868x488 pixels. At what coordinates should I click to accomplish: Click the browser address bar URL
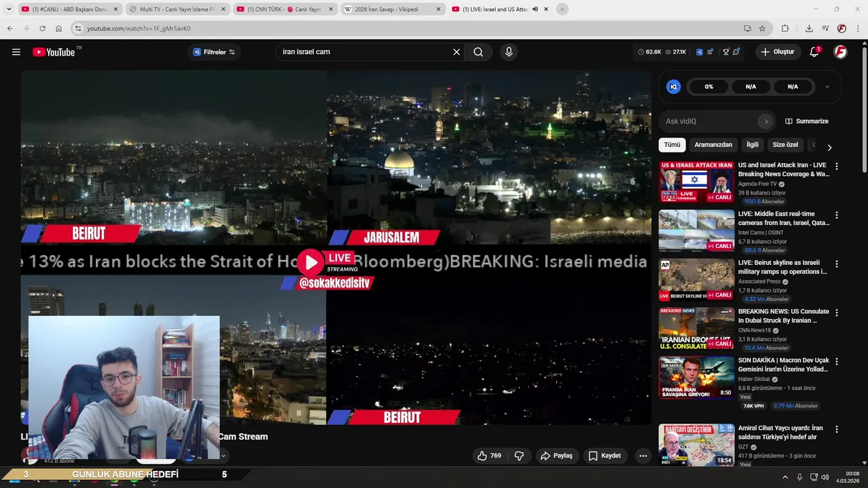(139, 28)
